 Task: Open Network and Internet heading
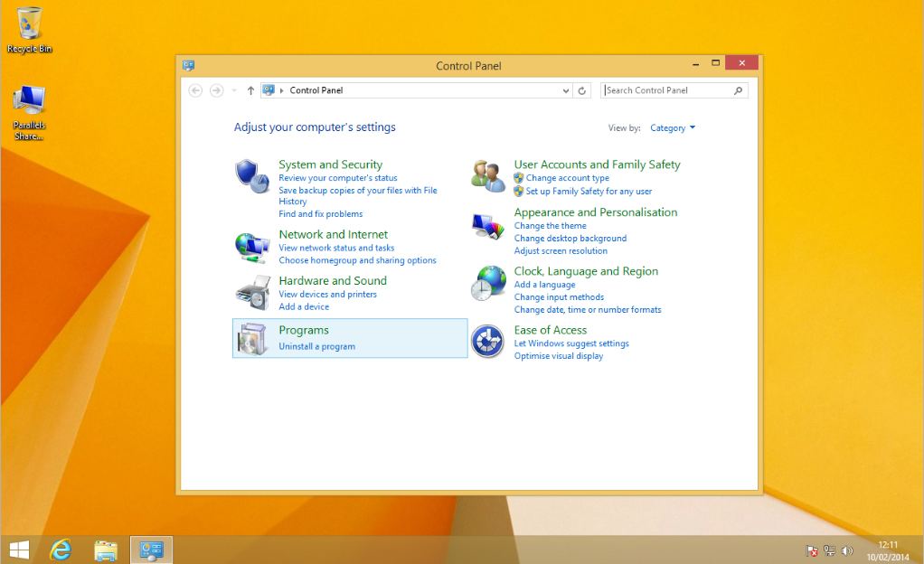pos(334,235)
